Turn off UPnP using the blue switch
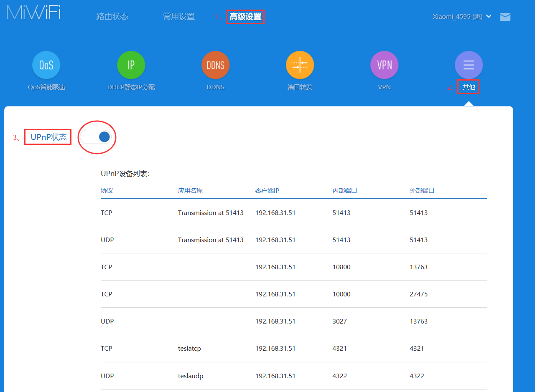 (97, 137)
